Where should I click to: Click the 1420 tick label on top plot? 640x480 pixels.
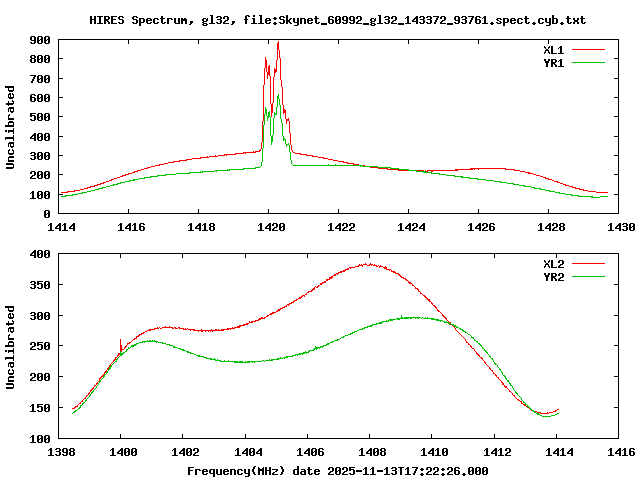point(271,227)
